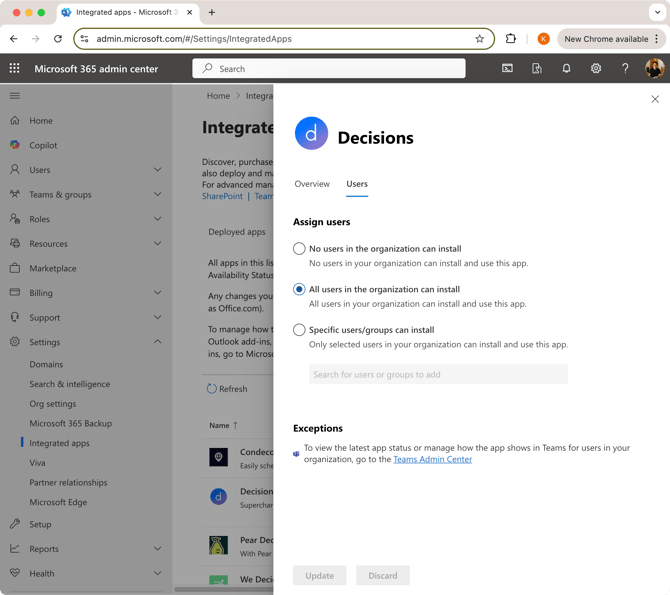Click the Health heart icon
Viewport: 670px width, 595px height.
[x=15, y=573]
